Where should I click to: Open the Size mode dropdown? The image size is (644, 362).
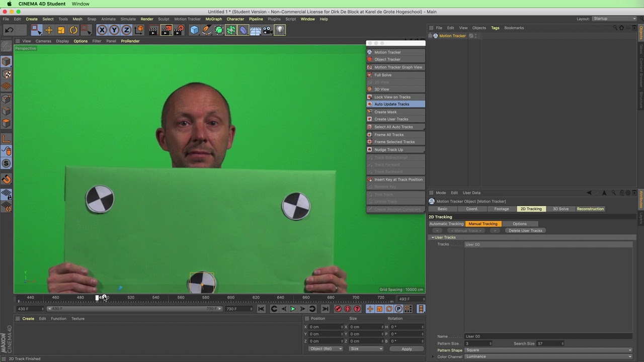pyautogui.click(x=366, y=349)
